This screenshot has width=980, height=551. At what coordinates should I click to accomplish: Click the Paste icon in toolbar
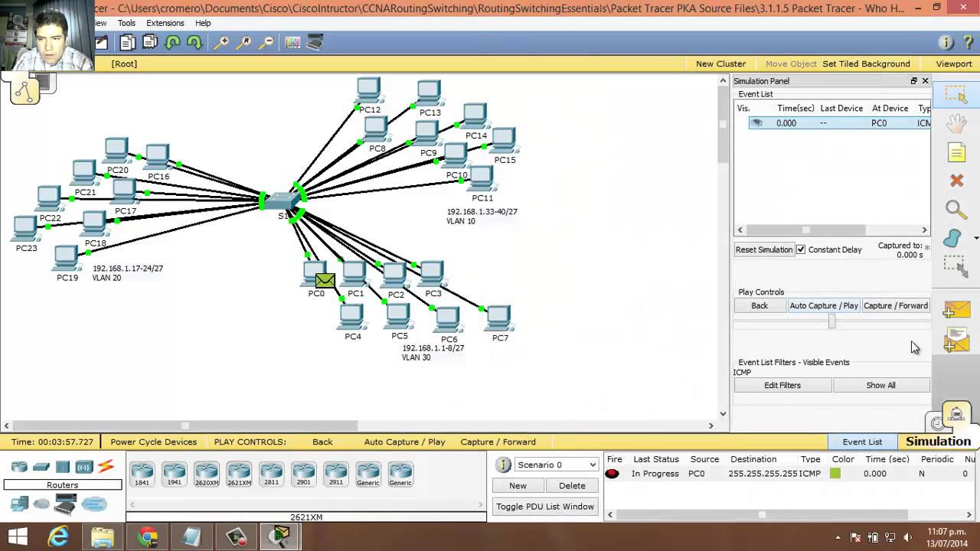pos(150,43)
